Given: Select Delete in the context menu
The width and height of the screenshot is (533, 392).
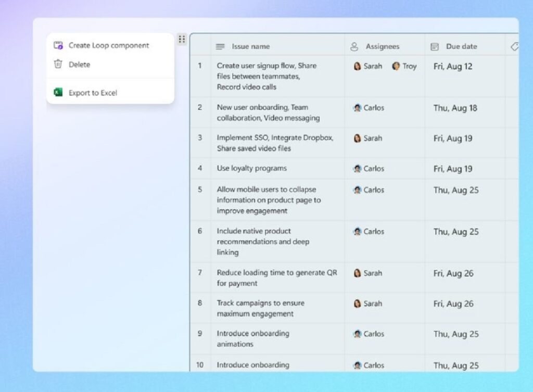Looking at the screenshot, I should pyautogui.click(x=79, y=65).
